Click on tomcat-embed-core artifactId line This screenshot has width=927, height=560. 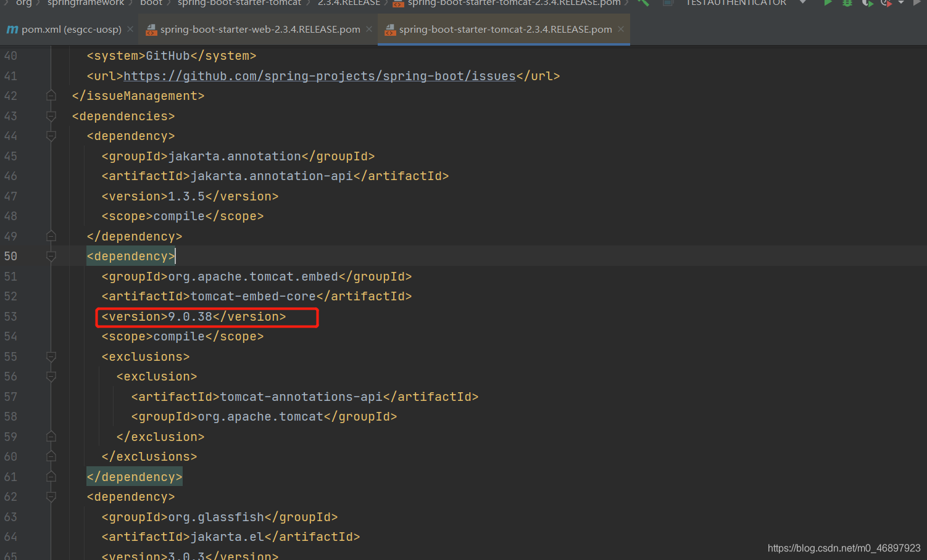[x=257, y=296]
